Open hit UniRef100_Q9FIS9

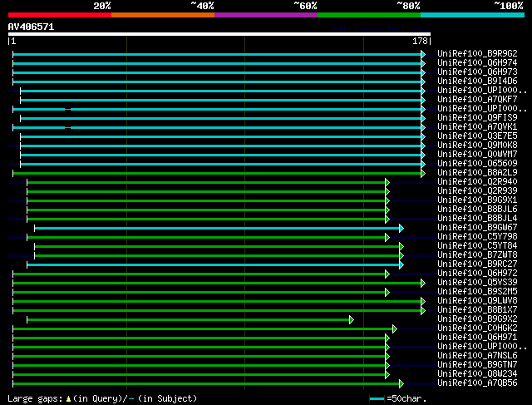coord(477,118)
